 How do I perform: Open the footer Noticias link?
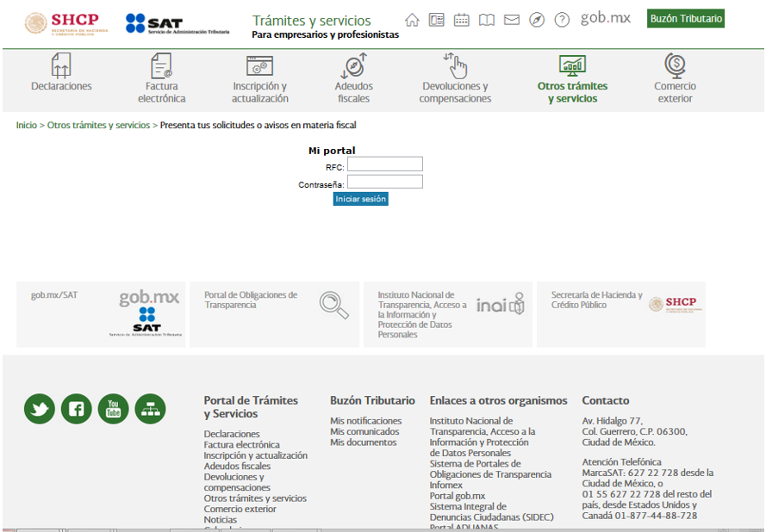coord(221,520)
